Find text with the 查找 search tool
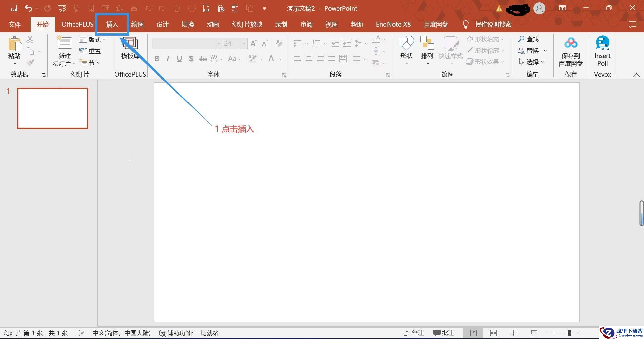 (x=528, y=39)
